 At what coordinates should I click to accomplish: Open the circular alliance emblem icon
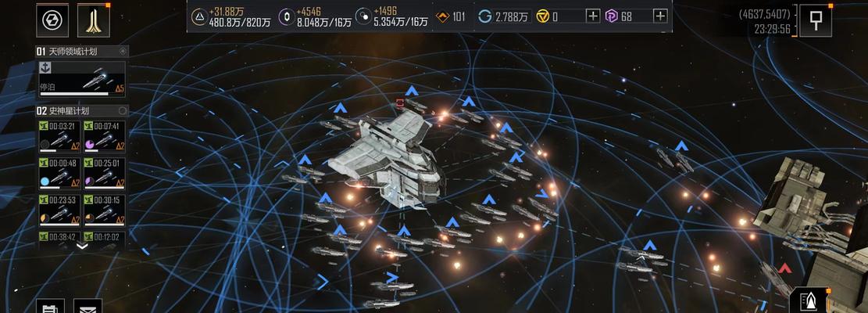click(52, 20)
